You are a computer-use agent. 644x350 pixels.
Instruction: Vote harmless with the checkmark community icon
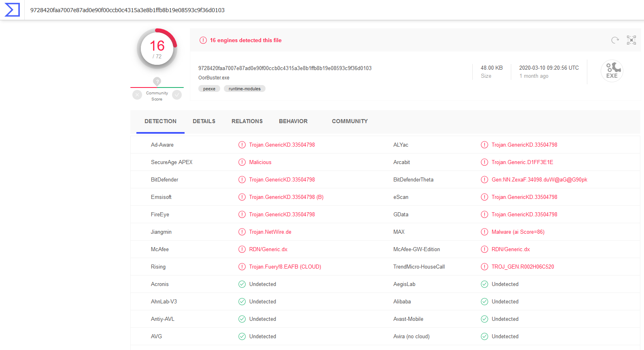coord(177,95)
